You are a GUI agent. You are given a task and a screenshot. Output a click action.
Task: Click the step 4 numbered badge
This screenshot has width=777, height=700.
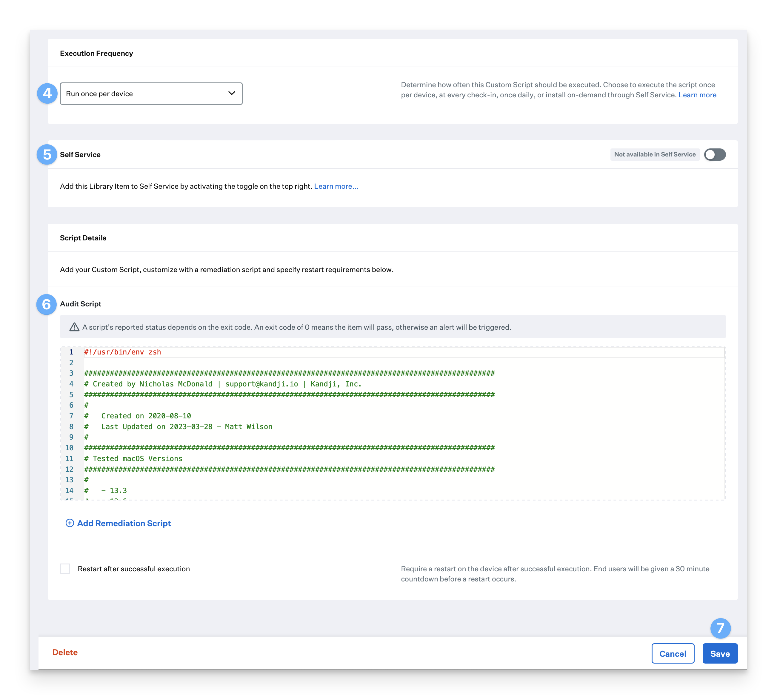(47, 93)
